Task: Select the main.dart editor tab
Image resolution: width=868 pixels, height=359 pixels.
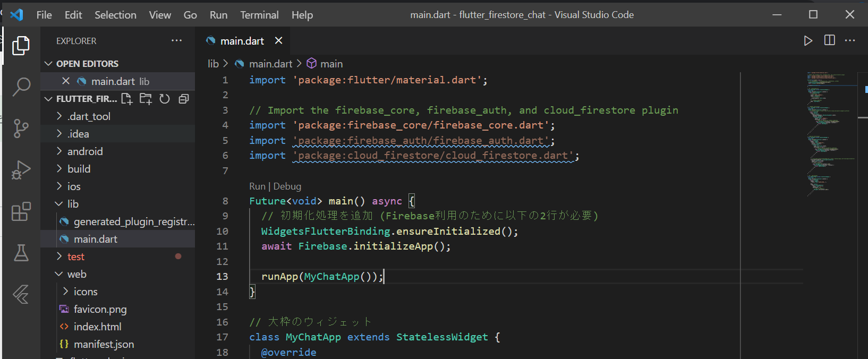Action: [x=242, y=41]
